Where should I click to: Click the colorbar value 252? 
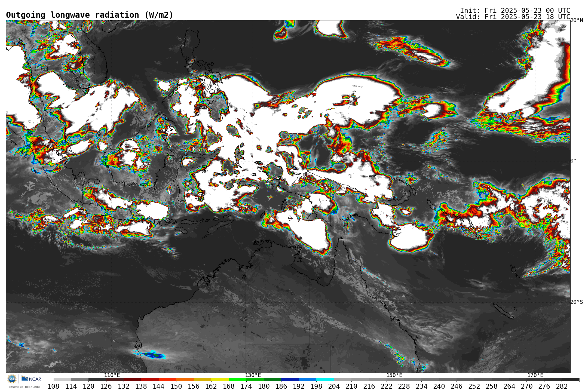coord(474,386)
